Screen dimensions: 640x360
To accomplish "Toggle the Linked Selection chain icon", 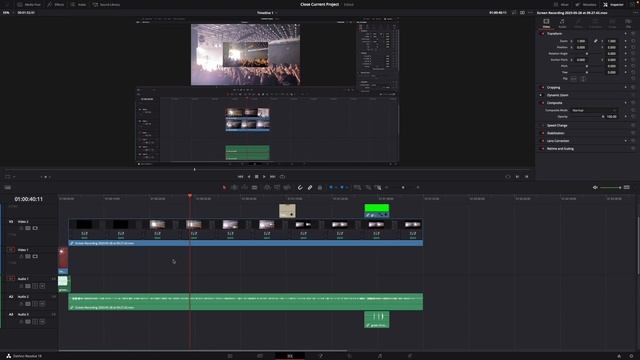I will pyautogui.click(x=310, y=187).
